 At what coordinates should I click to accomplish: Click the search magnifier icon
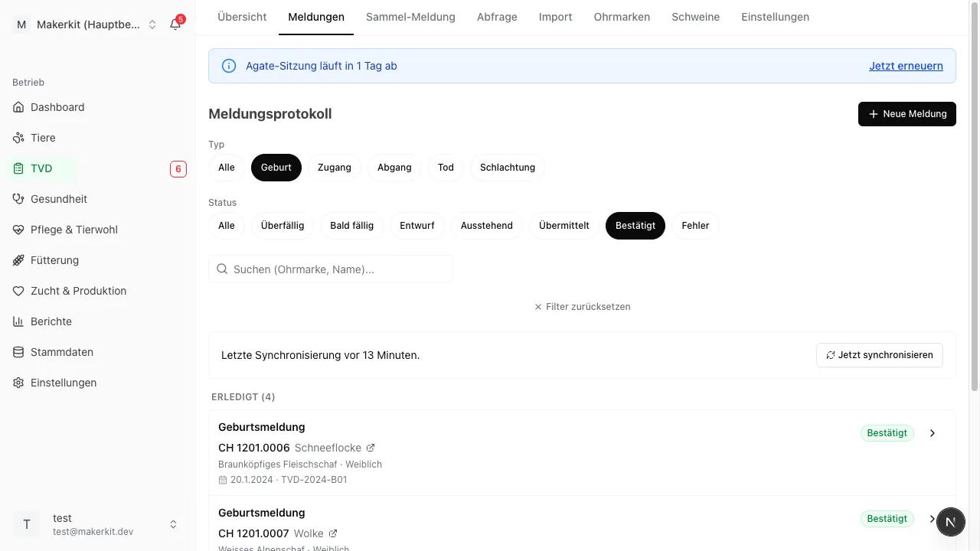pyautogui.click(x=222, y=269)
